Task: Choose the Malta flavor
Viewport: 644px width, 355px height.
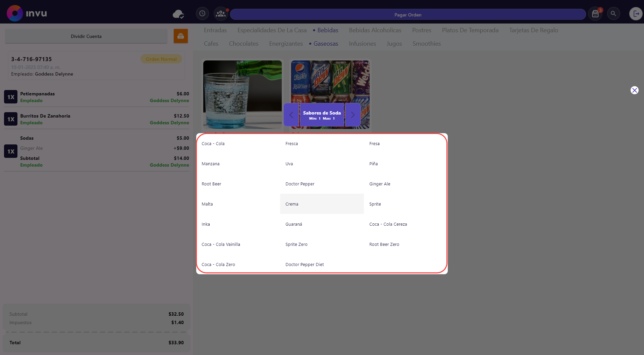Action: point(238,204)
